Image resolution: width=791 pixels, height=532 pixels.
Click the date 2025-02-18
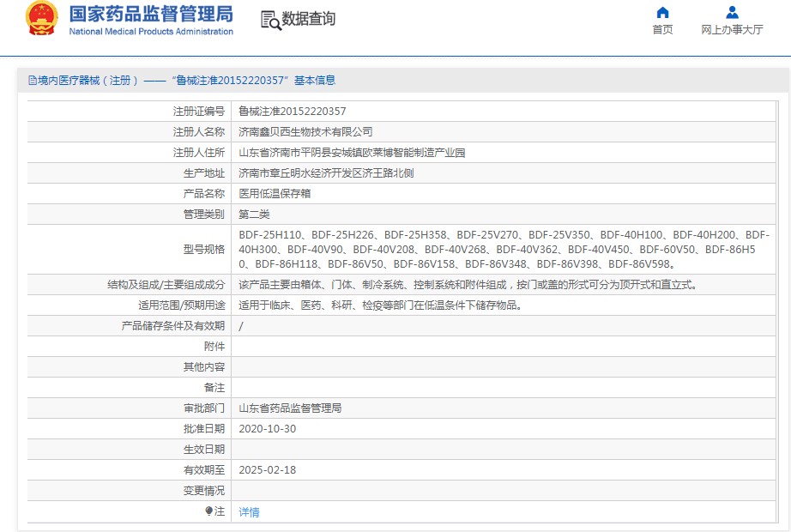268,470
